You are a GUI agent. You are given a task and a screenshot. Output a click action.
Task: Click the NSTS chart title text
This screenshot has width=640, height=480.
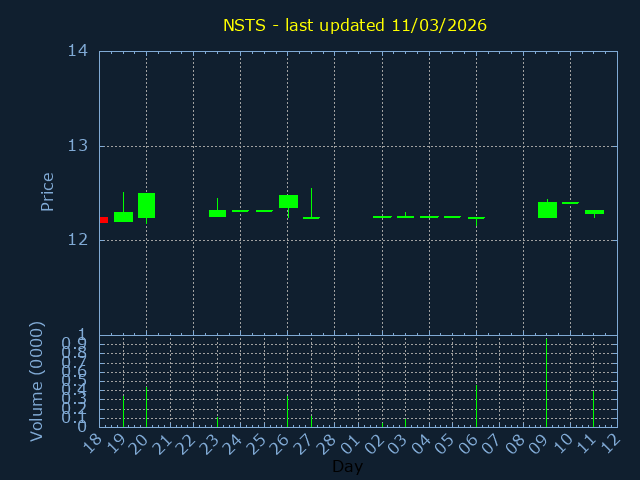355,25
